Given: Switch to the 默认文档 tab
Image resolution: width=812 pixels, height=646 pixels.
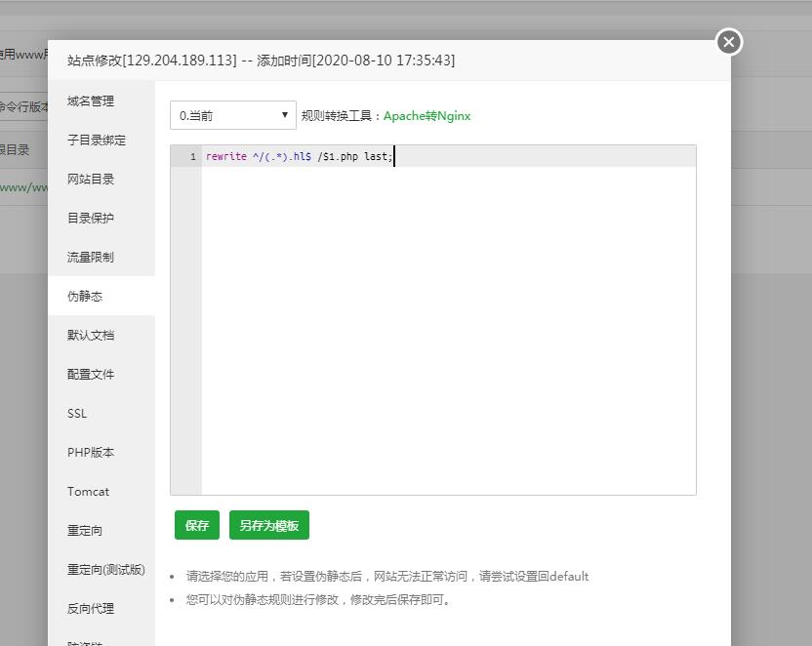Looking at the screenshot, I should coord(91,335).
